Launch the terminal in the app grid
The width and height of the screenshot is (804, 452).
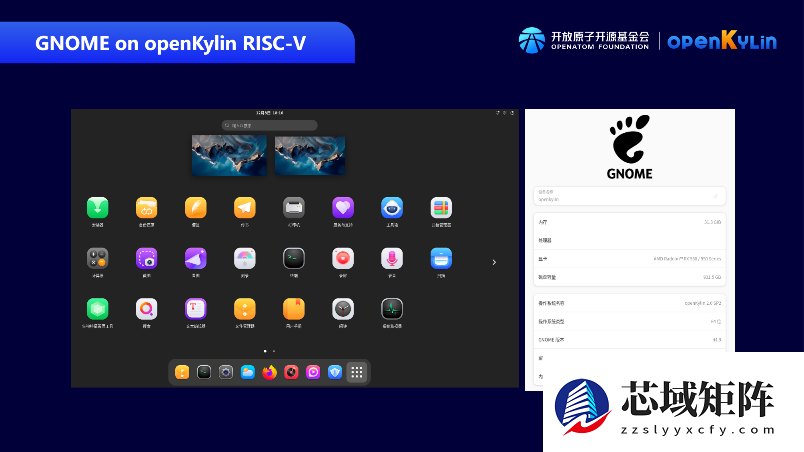coord(294,259)
